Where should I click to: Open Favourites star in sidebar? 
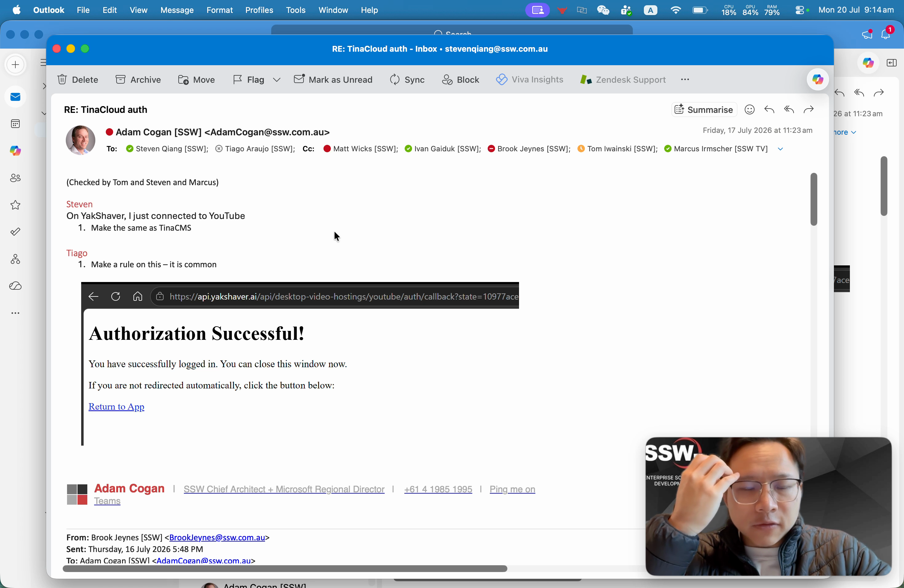tap(16, 205)
